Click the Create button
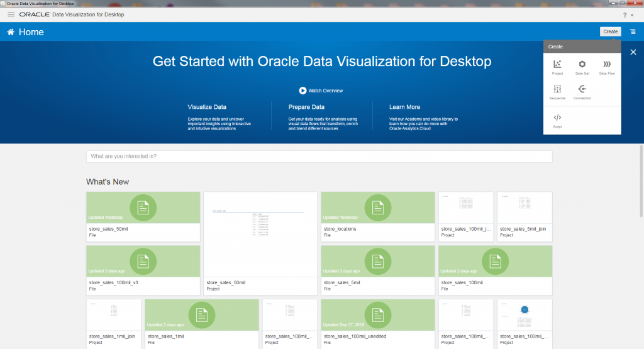 (x=610, y=31)
